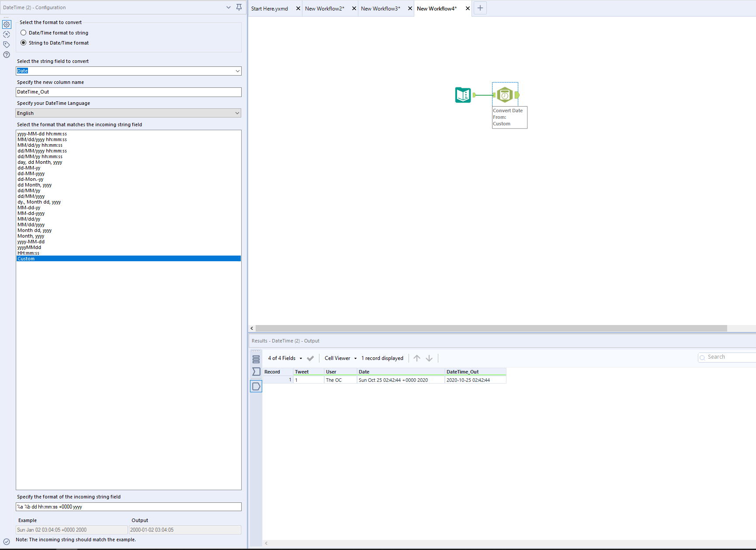Switch to the Start Here.yxmd tab
The image size is (756, 550).
click(269, 8)
